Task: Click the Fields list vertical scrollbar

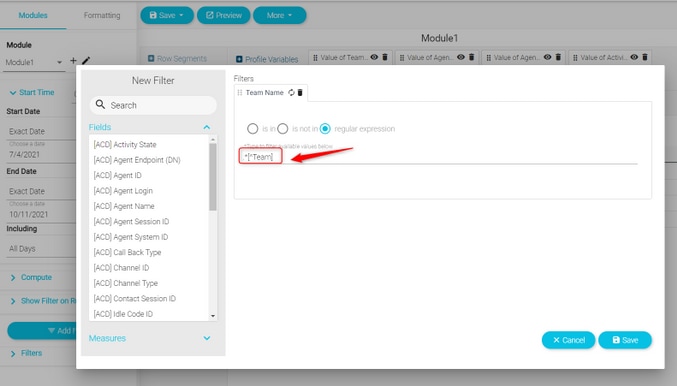Action: point(213,177)
